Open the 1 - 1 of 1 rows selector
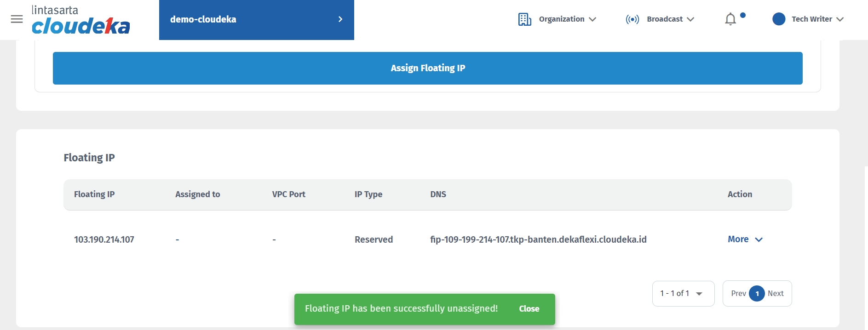Image resolution: width=868 pixels, height=330 pixels. [x=683, y=293]
